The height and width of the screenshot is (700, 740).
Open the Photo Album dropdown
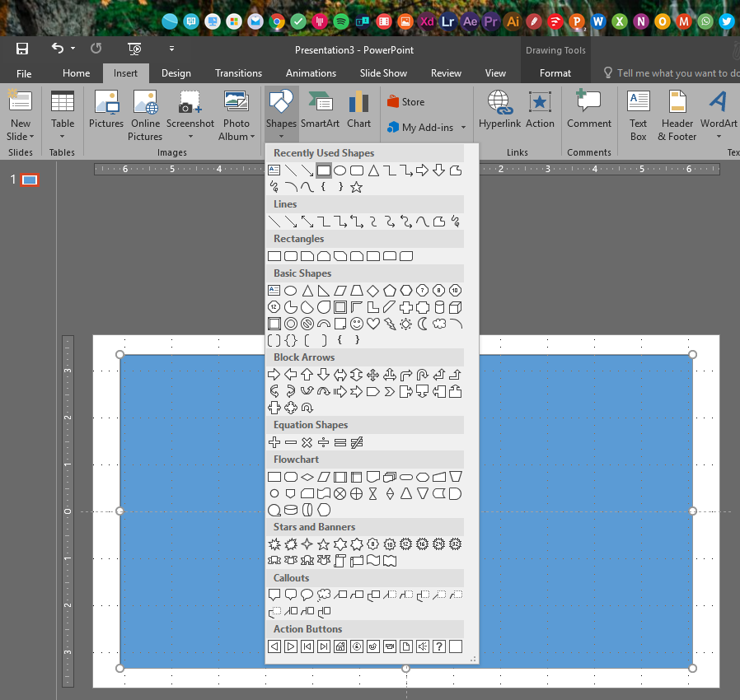click(x=237, y=137)
